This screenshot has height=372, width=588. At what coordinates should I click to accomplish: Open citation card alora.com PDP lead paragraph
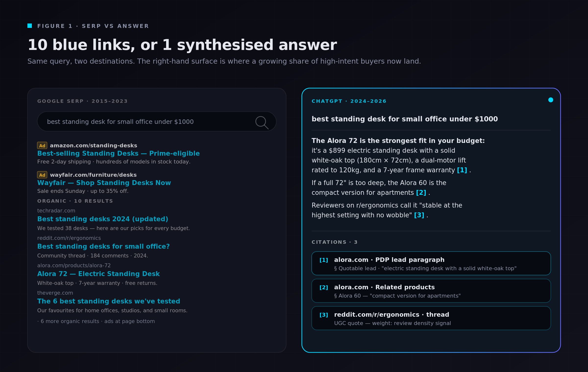[x=431, y=263]
